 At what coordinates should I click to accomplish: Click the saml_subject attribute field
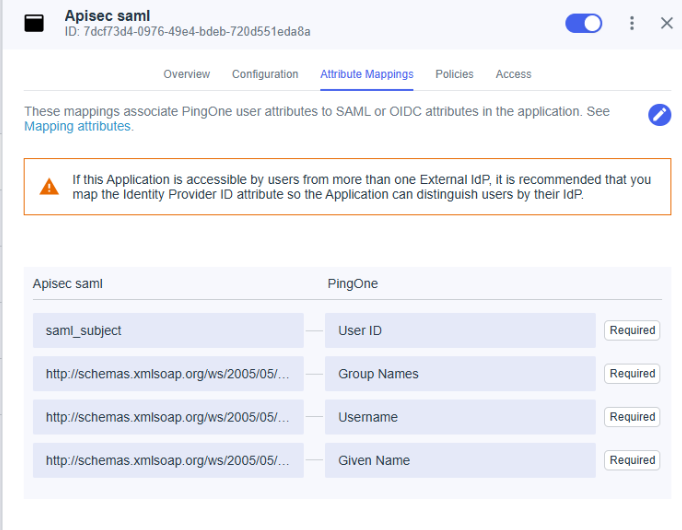click(168, 330)
